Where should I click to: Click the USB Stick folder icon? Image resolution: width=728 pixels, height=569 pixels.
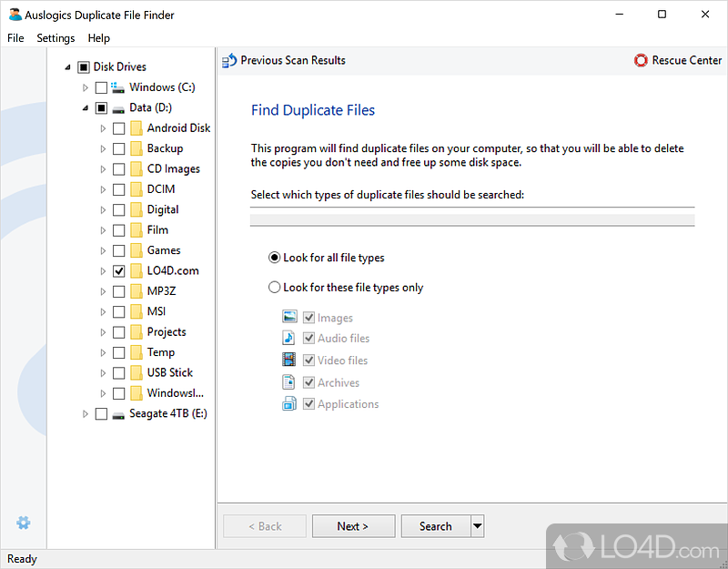coord(136,372)
